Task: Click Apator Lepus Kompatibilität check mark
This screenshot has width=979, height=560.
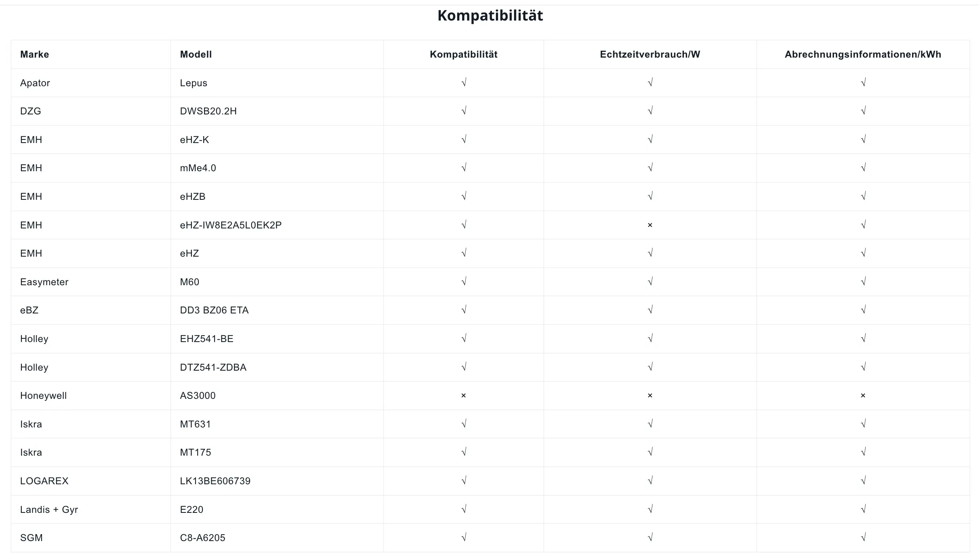Action: coord(464,83)
